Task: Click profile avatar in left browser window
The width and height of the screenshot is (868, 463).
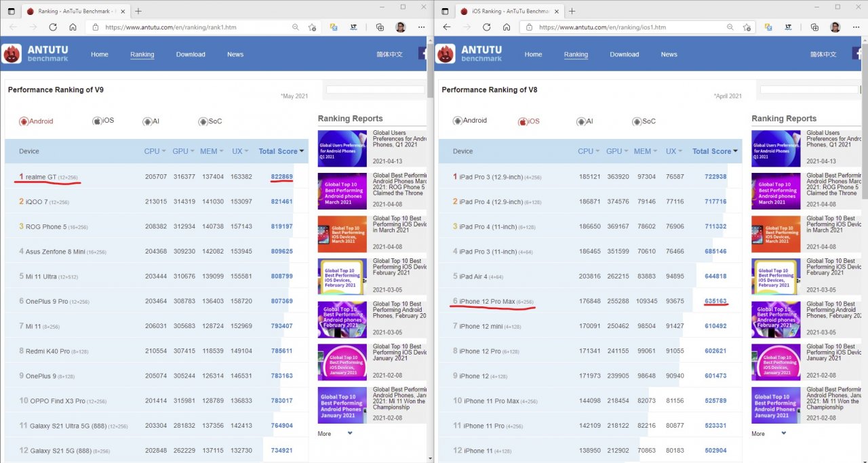Action: pos(401,27)
